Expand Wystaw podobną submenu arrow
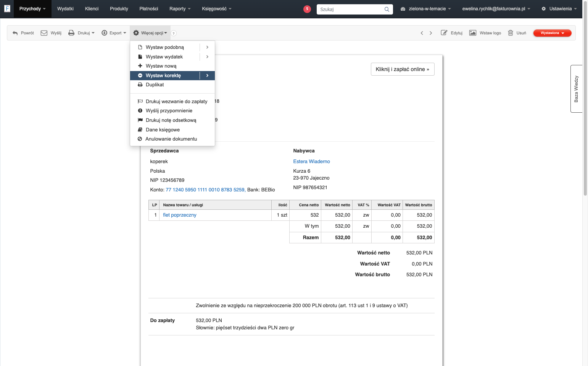 click(x=207, y=47)
